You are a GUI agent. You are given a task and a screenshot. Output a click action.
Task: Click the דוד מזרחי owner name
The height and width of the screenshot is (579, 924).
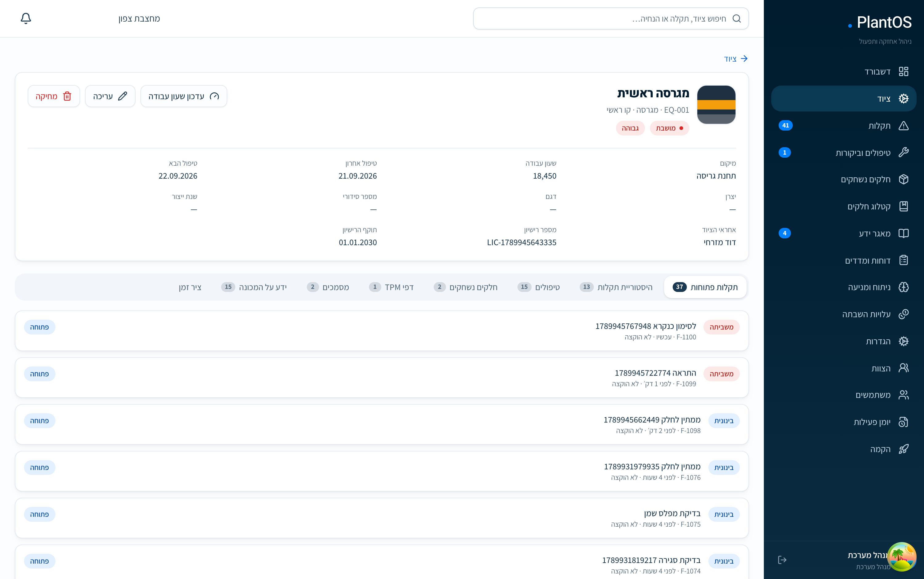coord(720,242)
